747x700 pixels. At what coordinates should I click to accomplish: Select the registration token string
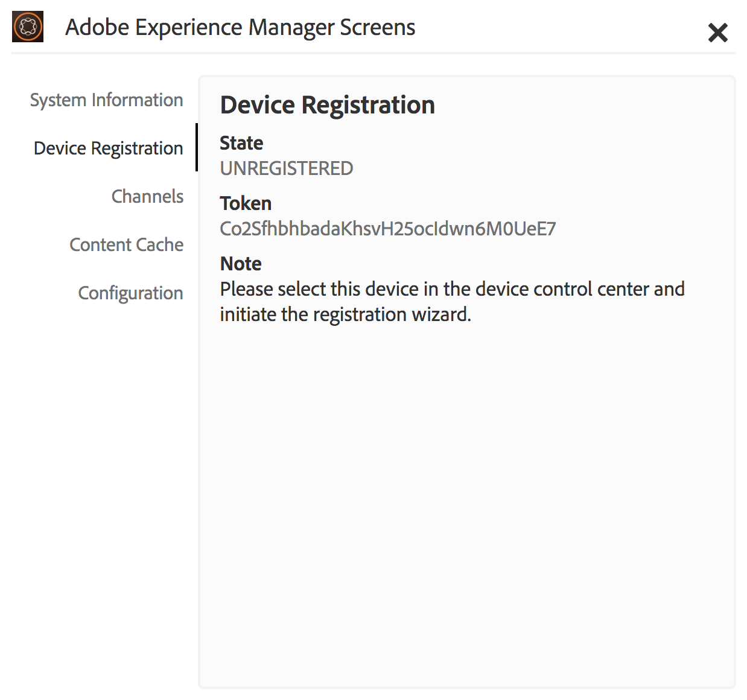coord(388,229)
